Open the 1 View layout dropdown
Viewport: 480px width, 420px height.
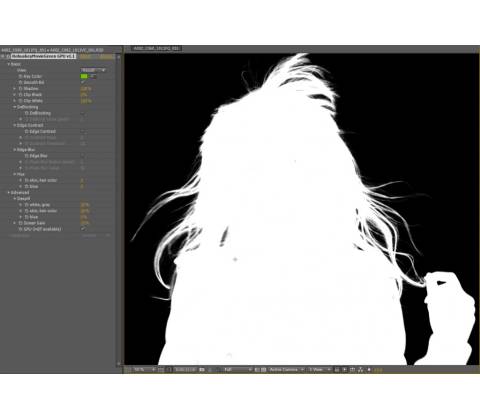319,370
